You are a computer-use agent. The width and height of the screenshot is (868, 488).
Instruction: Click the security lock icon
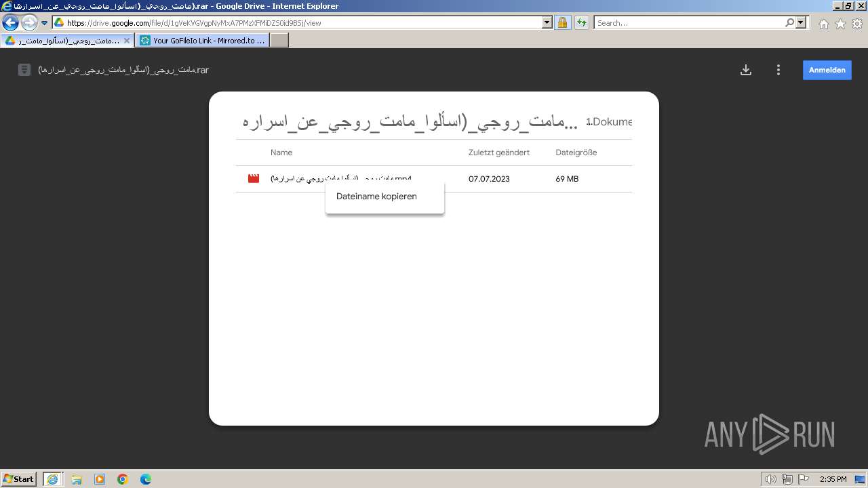pos(562,23)
